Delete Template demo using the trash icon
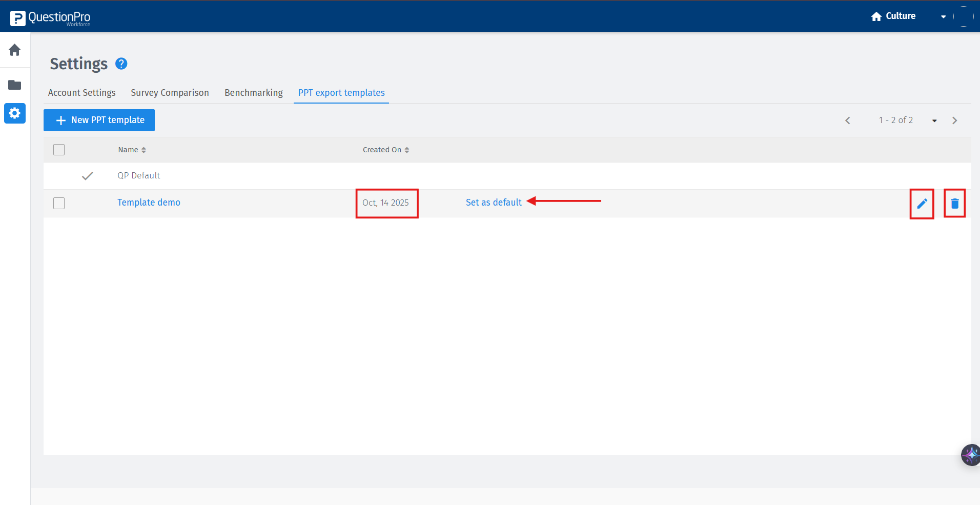980x505 pixels. point(954,203)
